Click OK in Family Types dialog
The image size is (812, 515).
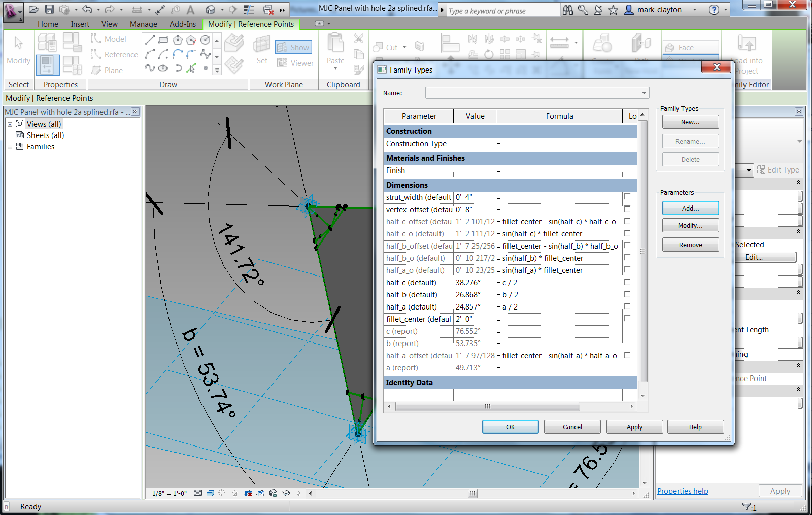(511, 427)
